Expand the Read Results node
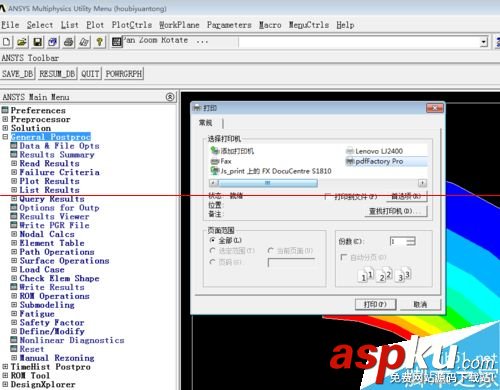The height and width of the screenshot is (390, 500). [x=14, y=163]
